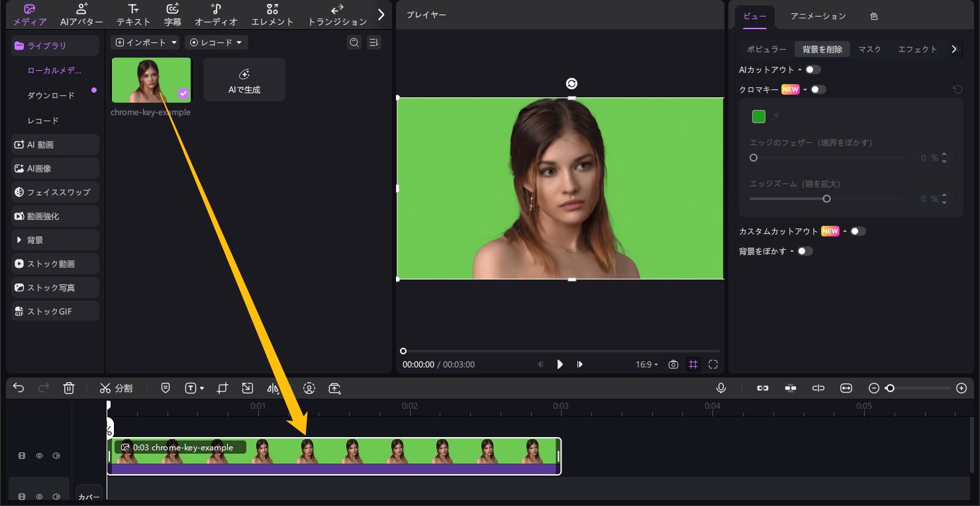Image resolution: width=980 pixels, height=506 pixels.
Task: Click the trash delete icon
Action: tap(69, 388)
